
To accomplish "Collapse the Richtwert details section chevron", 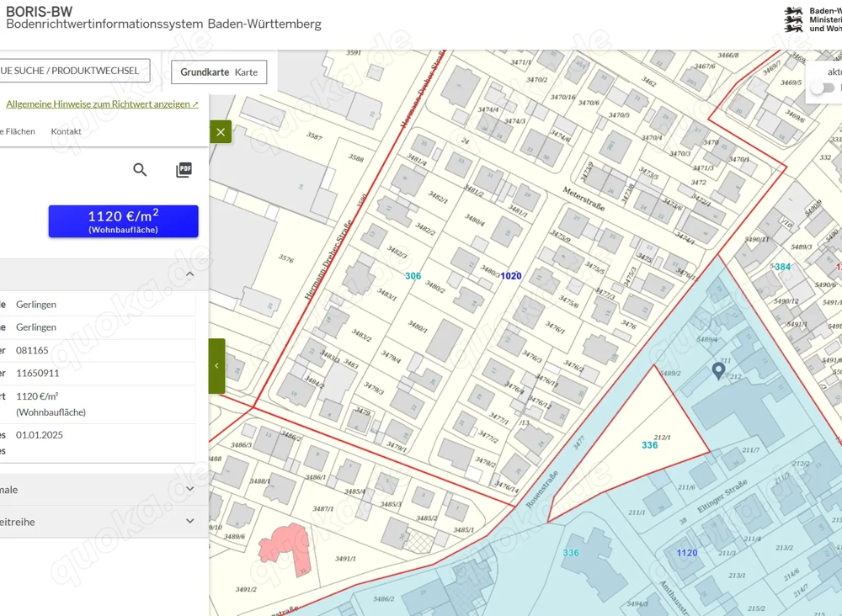I will tap(190, 274).
